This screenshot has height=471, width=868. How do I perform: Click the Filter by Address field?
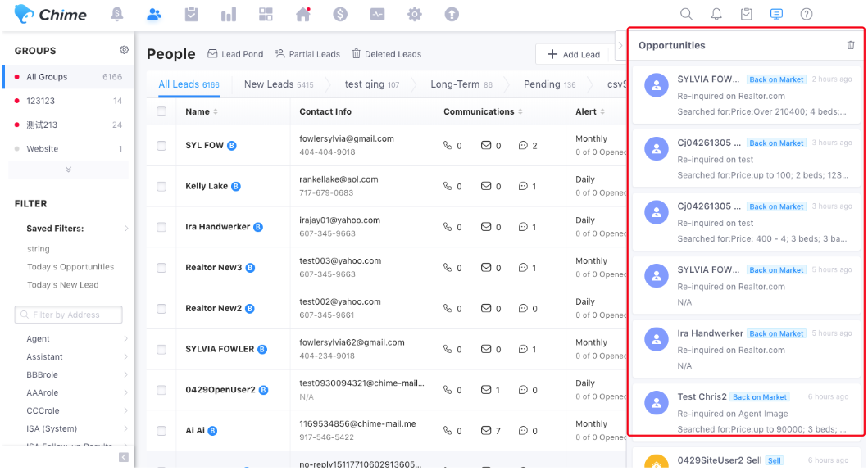click(68, 315)
